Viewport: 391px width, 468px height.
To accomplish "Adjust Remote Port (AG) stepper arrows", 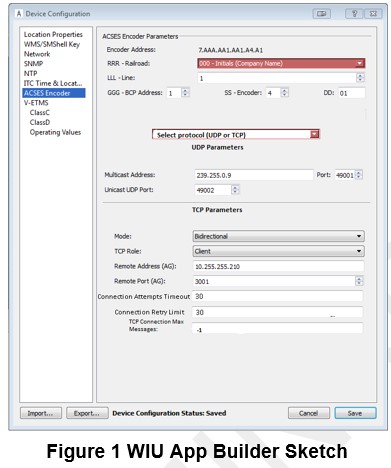I will tap(359, 281).
